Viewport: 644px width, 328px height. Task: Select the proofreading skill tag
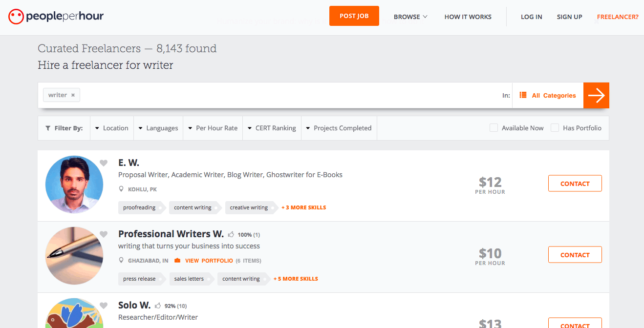tap(141, 207)
